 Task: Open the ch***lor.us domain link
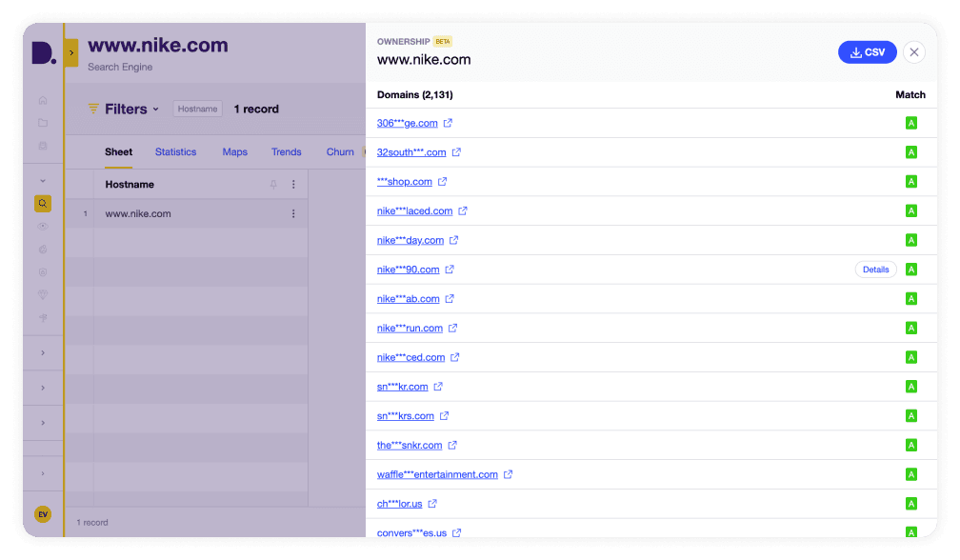(x=400, y=504)
